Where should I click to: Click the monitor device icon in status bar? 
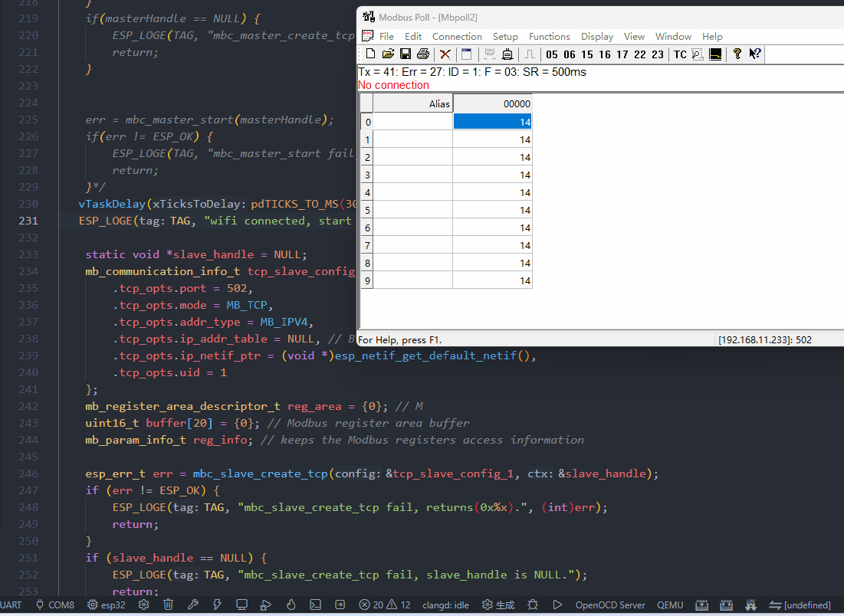click(x=241, y=605)
